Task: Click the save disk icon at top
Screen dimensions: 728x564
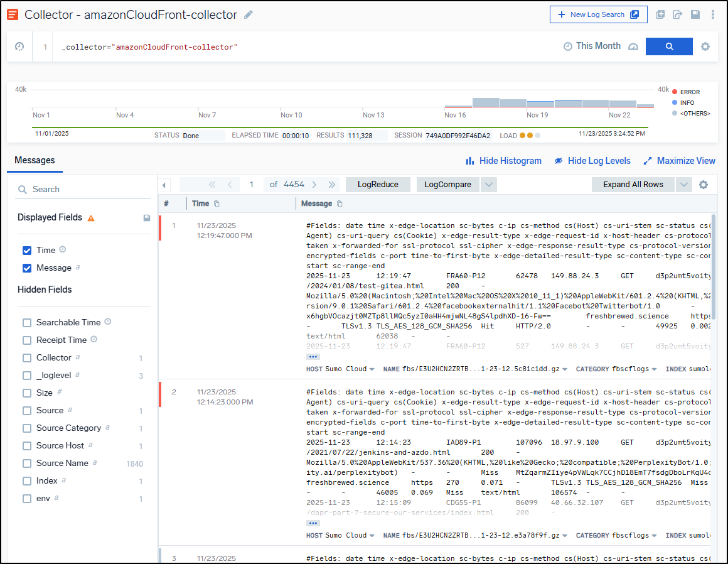Action: [695, 14]
